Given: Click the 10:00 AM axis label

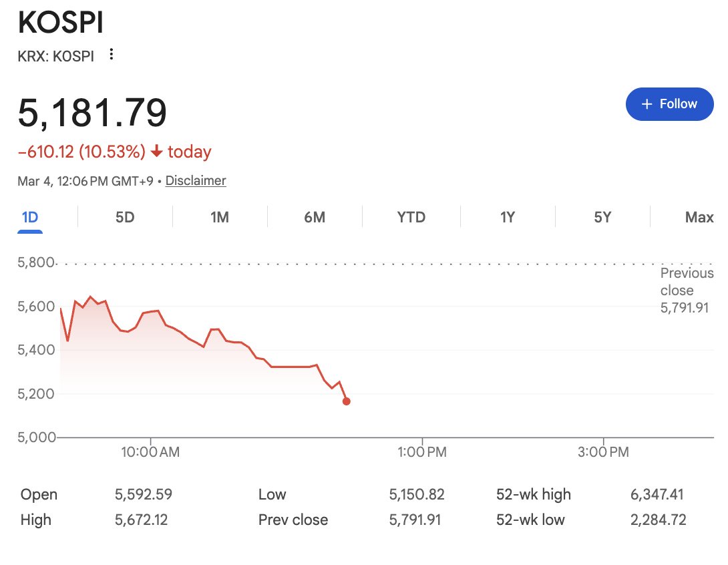Looking at the screenshot, I should [150, 452].
